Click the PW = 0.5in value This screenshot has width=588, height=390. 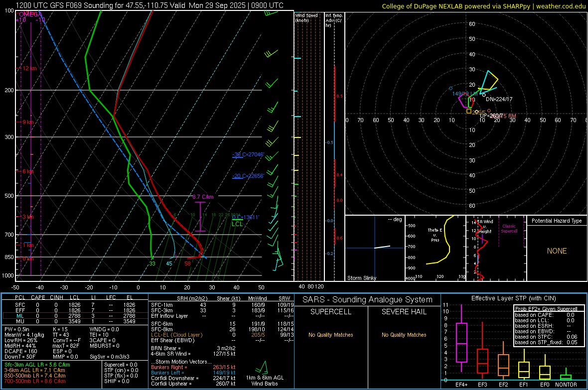click(x=17, y=329)
